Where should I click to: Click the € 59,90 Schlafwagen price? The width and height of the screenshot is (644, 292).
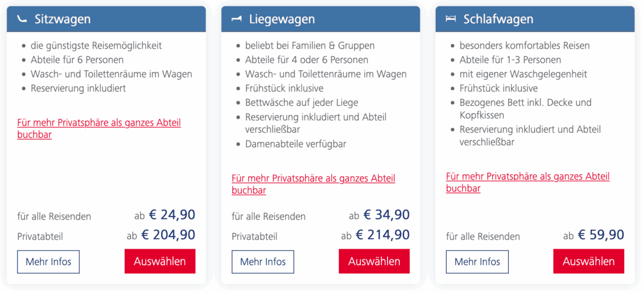601,235
